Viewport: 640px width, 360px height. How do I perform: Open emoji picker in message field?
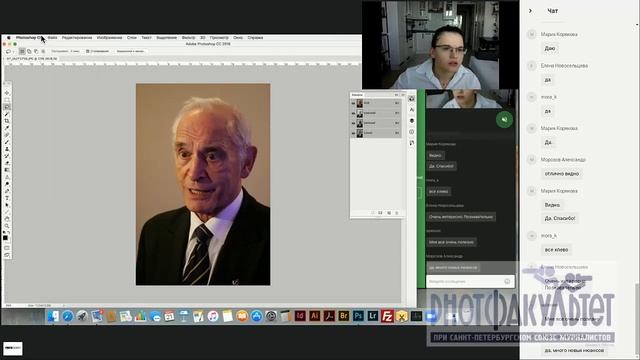pos(507,281)
